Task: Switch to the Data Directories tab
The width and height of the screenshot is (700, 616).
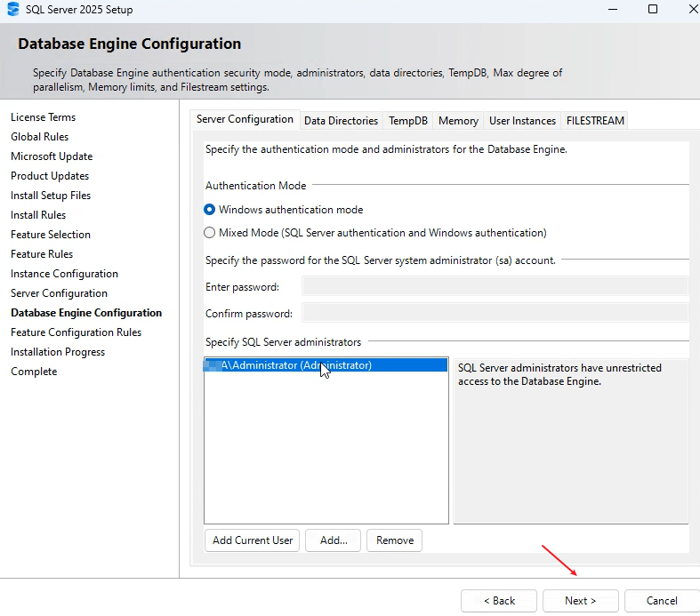Action: (341, 121)
